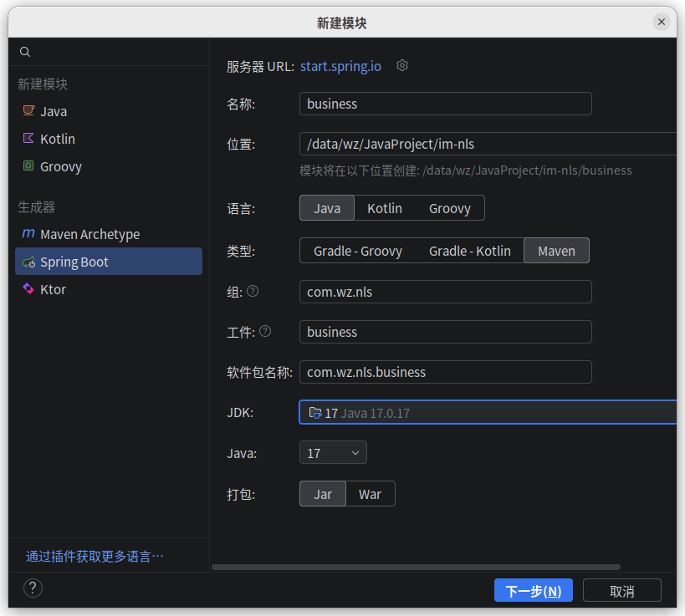This screenshot has width=685, height=616.
Task: Select Groovy module type in sidebar
Action: coord(109,165)
